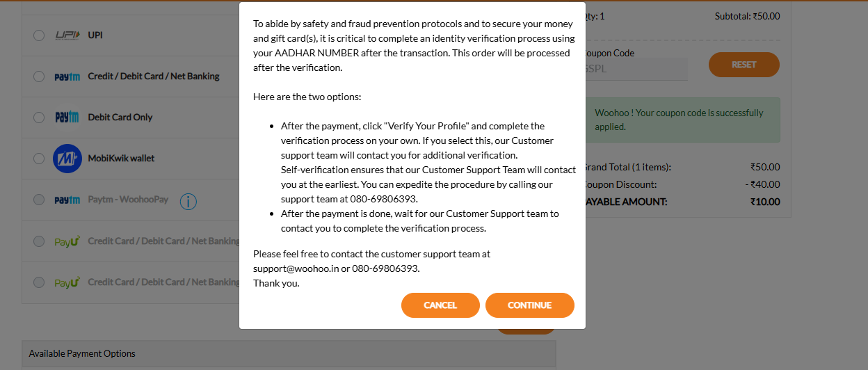Click the Coupon Code input field
This screenshot has height=370, width=868.
636,69
